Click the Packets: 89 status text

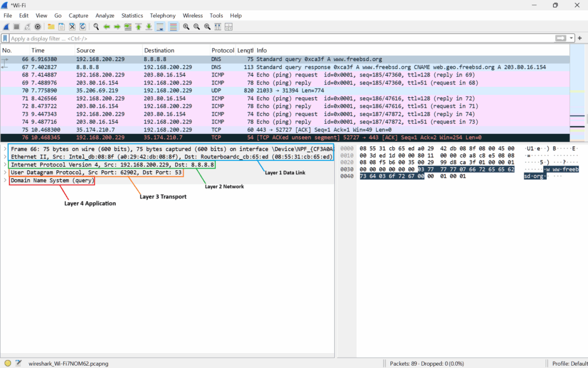click(x=427, y=363)
